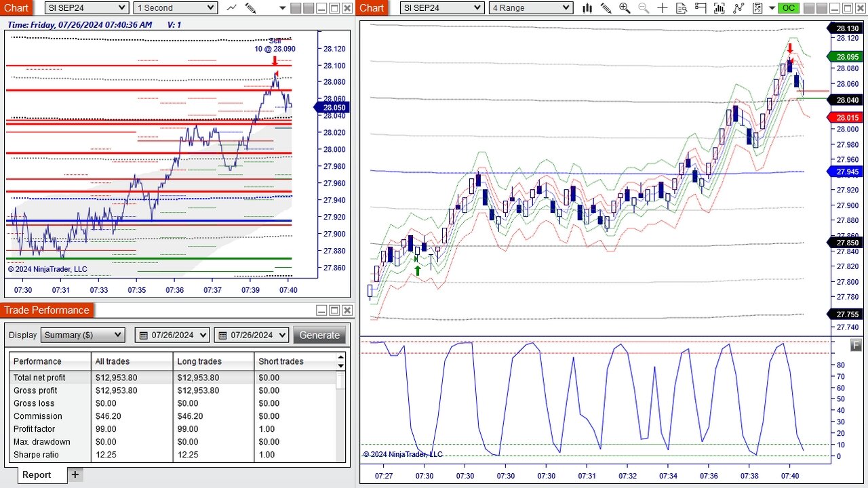
Task: Select zoom in magnifier in right chart
Action: 625,8
